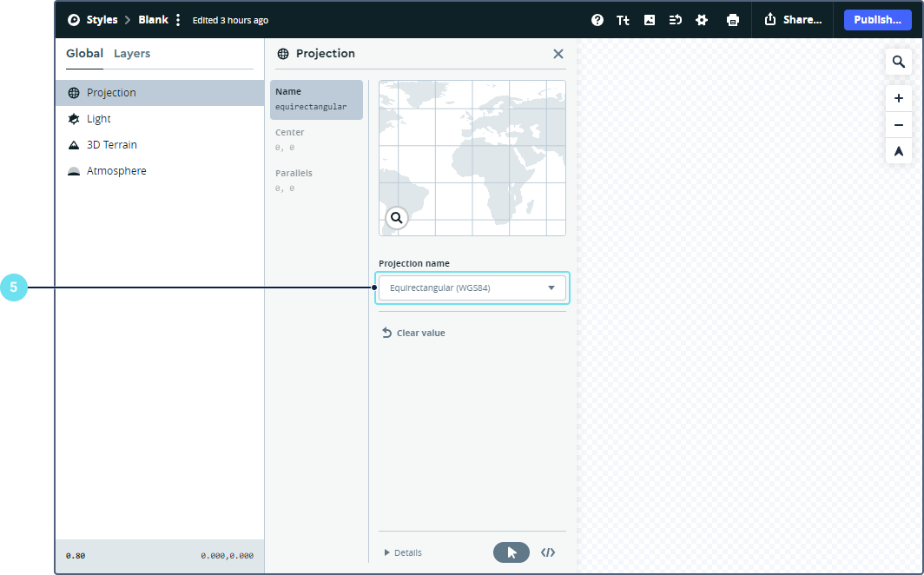Open the fonts Tt icon

click(623, 20)
